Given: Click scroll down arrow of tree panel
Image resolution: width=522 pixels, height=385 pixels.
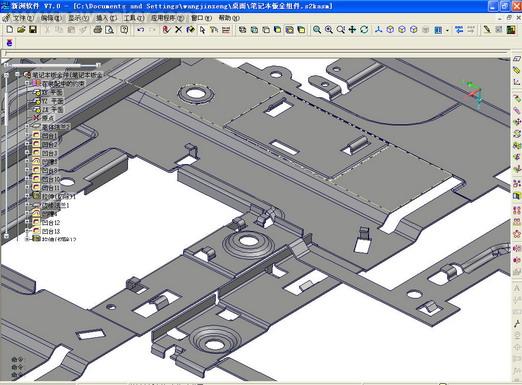Looking at the screenshot, I should coord(6,235).
